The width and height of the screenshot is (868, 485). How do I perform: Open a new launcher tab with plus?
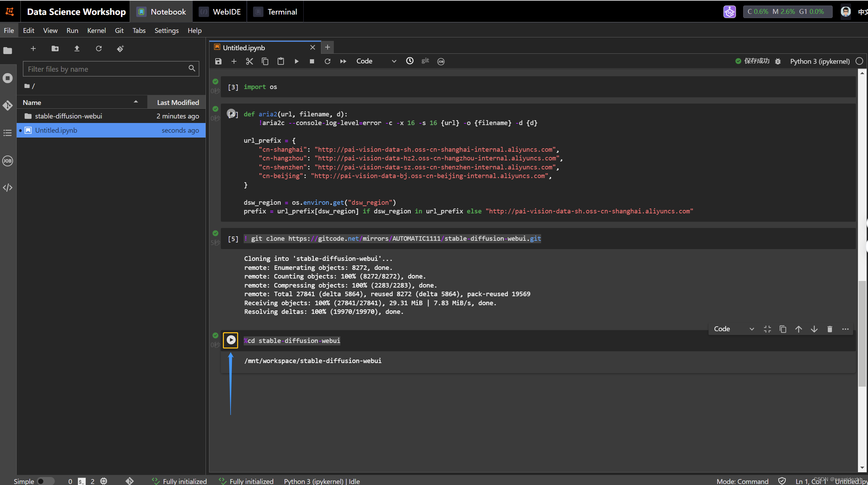click(327, 47)
